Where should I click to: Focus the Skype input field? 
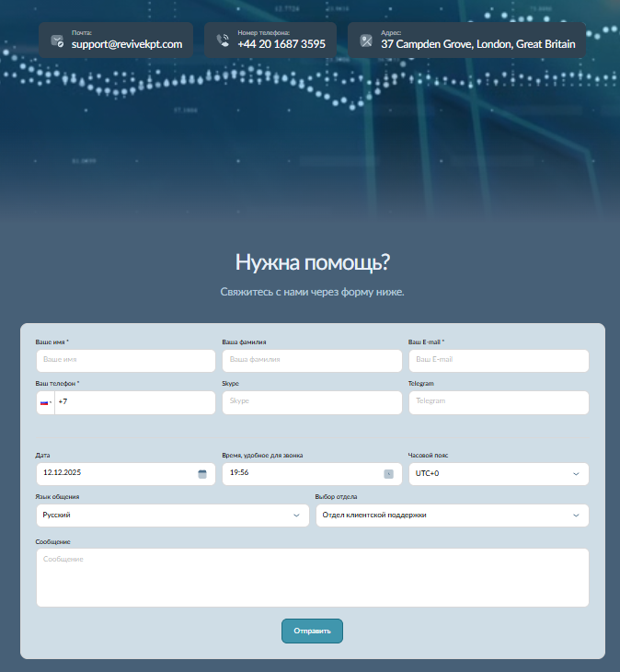point(312,402)
